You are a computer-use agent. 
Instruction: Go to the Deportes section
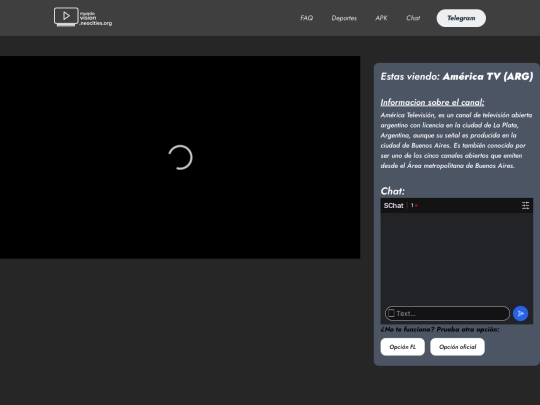pyautogui.click(x=344, y=18)
